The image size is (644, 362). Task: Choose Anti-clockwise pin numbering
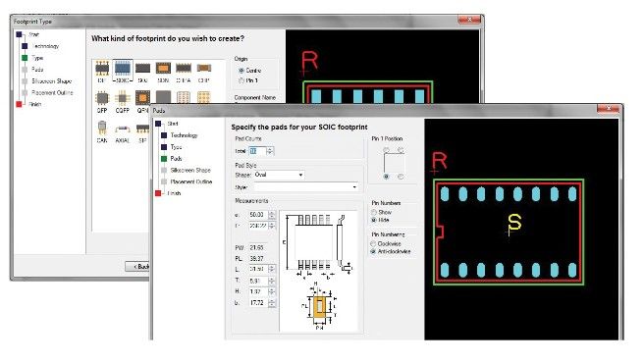tap(373, 251)
